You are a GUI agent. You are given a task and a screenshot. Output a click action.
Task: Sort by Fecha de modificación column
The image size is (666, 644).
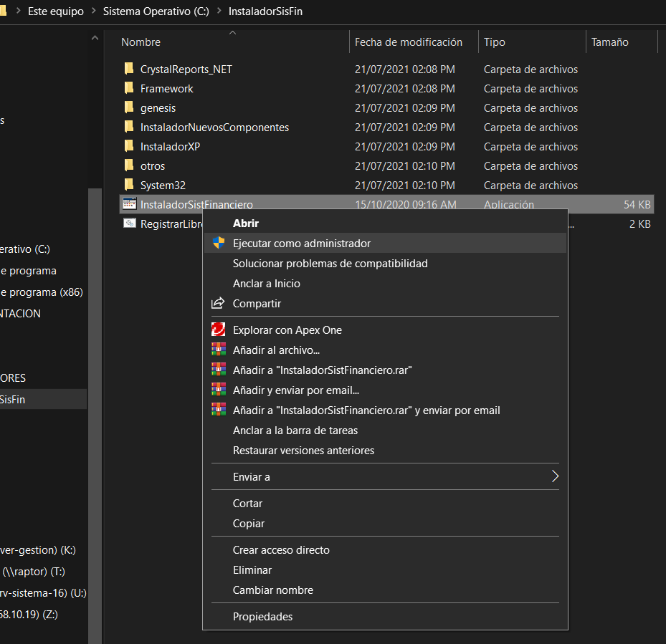click(408, 42)
